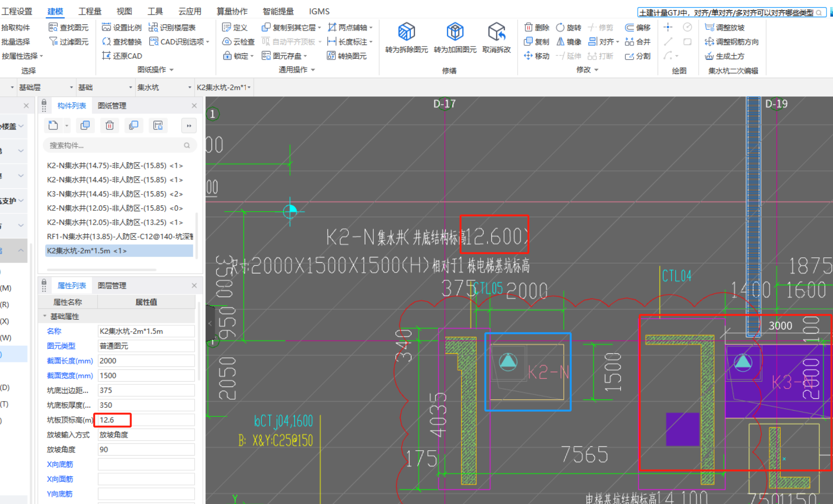Click the 云检查 tool
Image resolution: width=833 pixels, height=504 pixels.
(238, 42)
